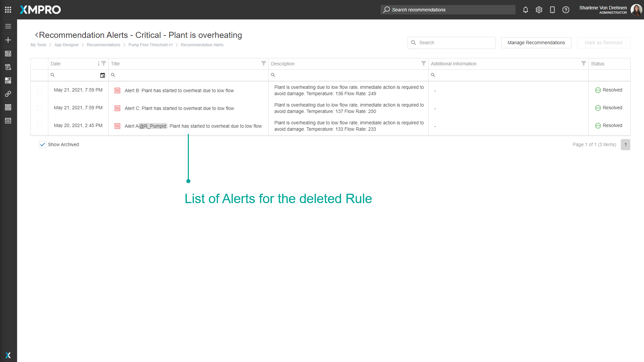Screen dimensions: 644x362
Task: Click the hamburger menu icon in sidebar
Action: point(8,26)
